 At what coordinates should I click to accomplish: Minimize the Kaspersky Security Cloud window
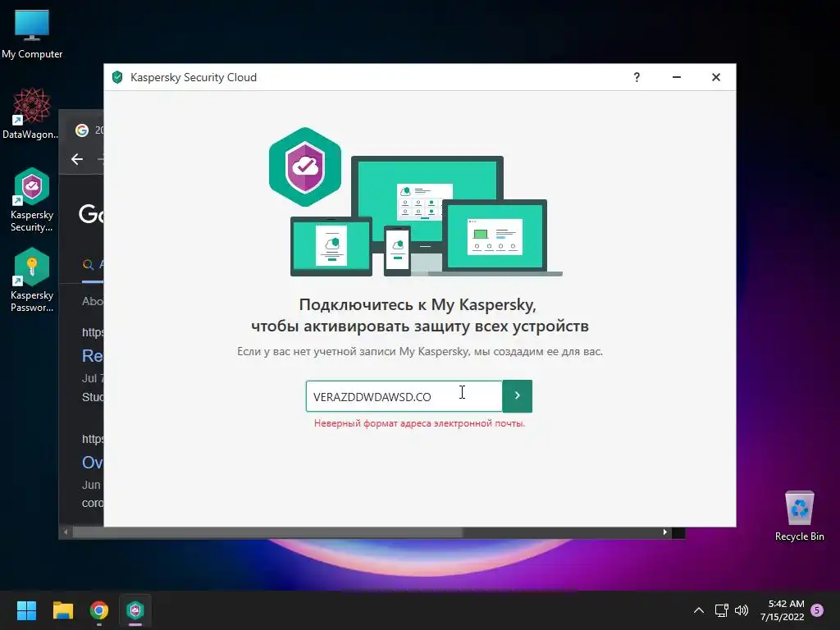(677, 77)
